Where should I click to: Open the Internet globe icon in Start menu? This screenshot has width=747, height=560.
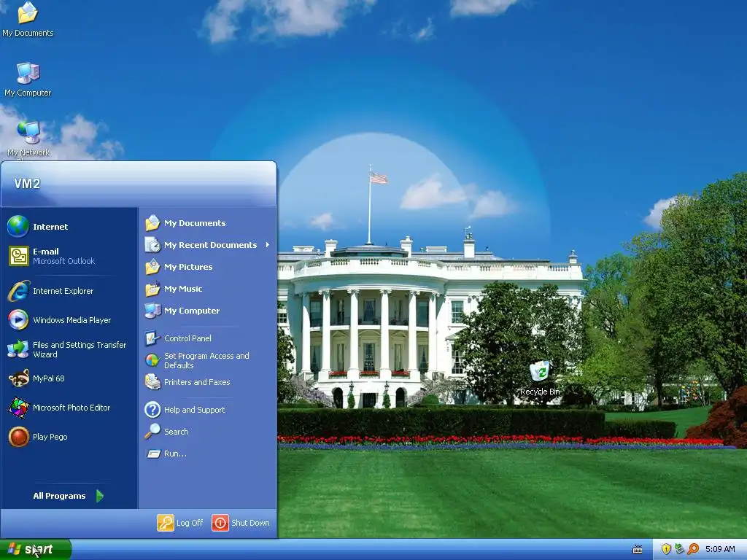coord(18,226)
